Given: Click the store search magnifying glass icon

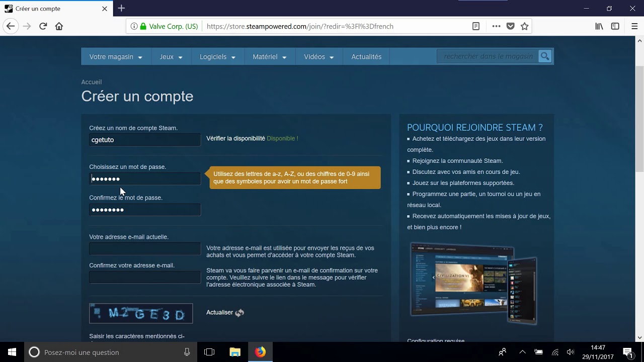Looking at the screenshot, I should [x=545, y=56].
